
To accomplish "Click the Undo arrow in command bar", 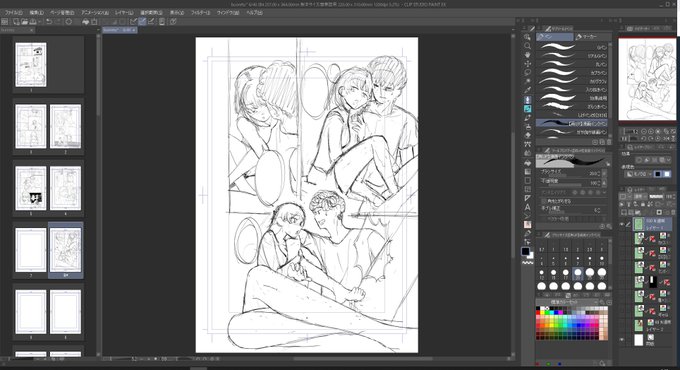I will [49, 21].
